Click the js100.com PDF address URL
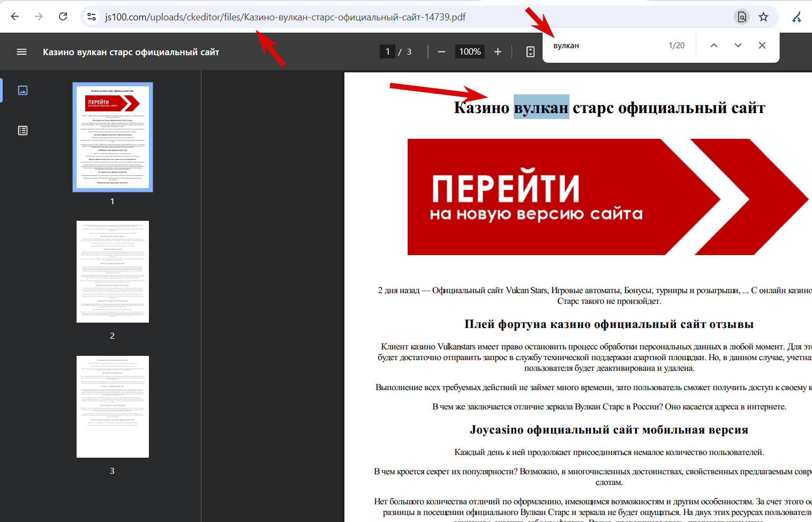812x522 pixels. pos(285,17)
